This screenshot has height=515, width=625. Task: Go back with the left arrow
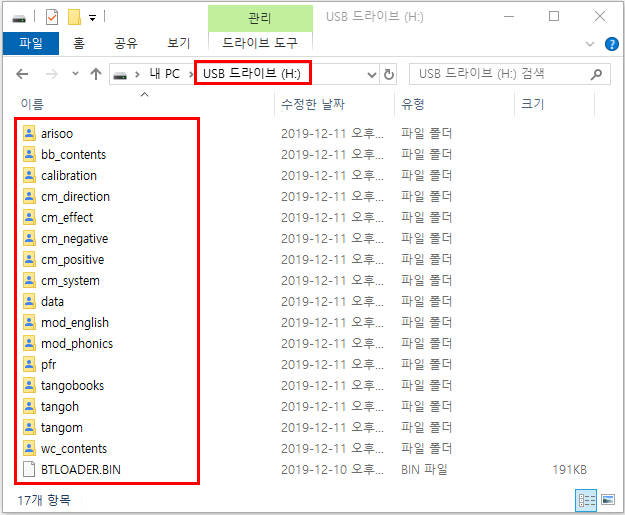22,74
